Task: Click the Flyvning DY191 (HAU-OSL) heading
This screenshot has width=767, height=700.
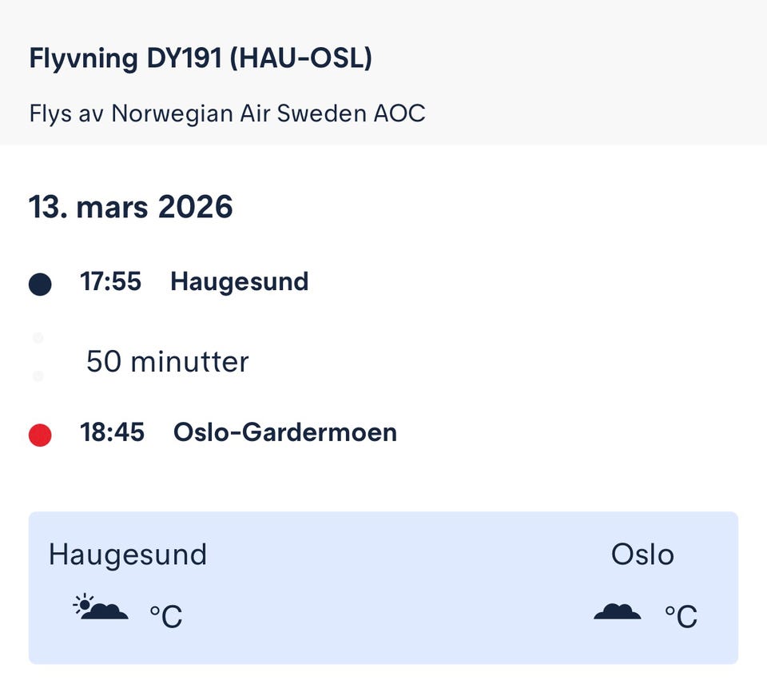Action: point(201,59)
